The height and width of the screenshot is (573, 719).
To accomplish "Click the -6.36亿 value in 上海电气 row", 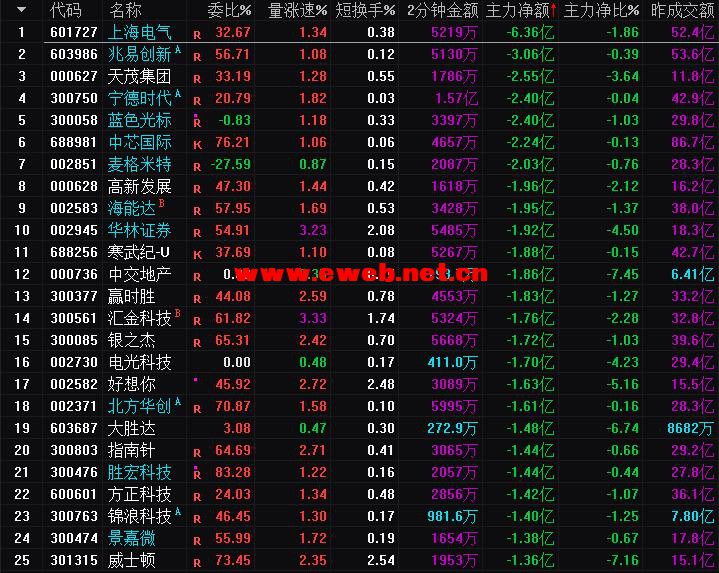I will pos(530,32).
